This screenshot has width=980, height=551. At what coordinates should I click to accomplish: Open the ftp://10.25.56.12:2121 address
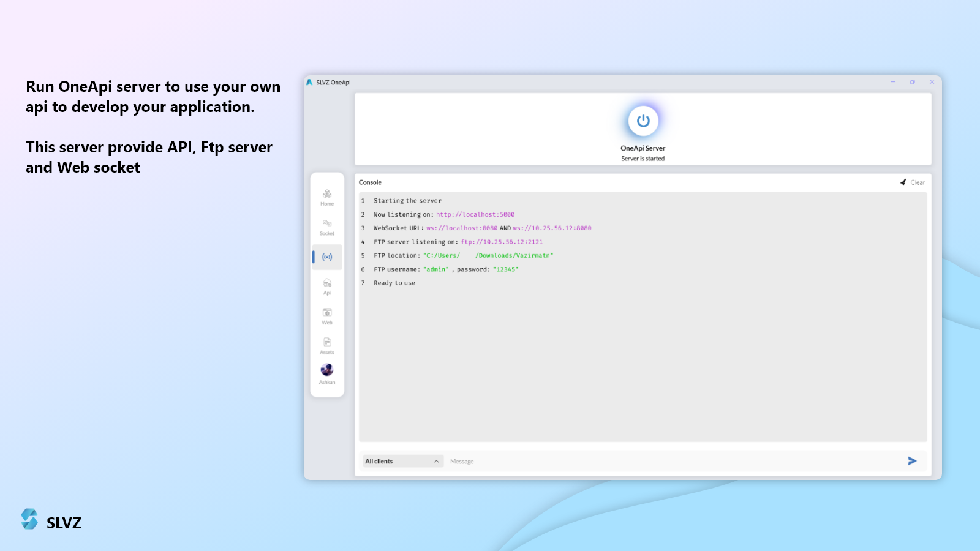tap(502, 242)
